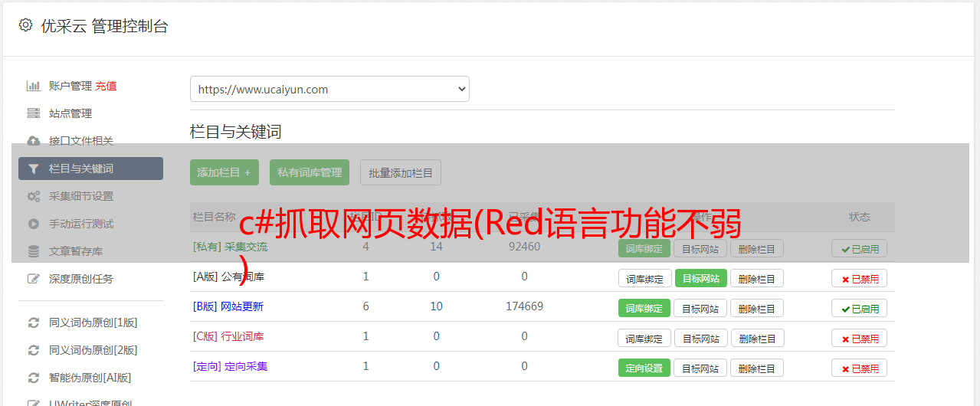
Task: Open 私有词库管理
Action: pyautogui.click(x=310, y=172)
